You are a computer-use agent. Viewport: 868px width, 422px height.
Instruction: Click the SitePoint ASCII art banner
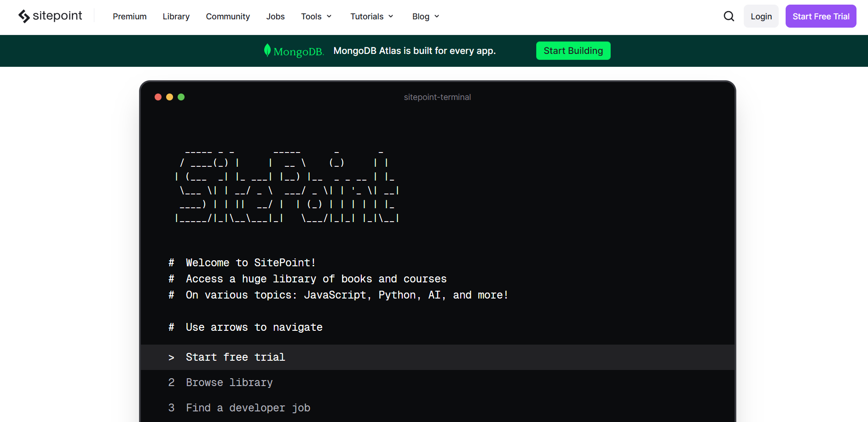coord(287,187)
